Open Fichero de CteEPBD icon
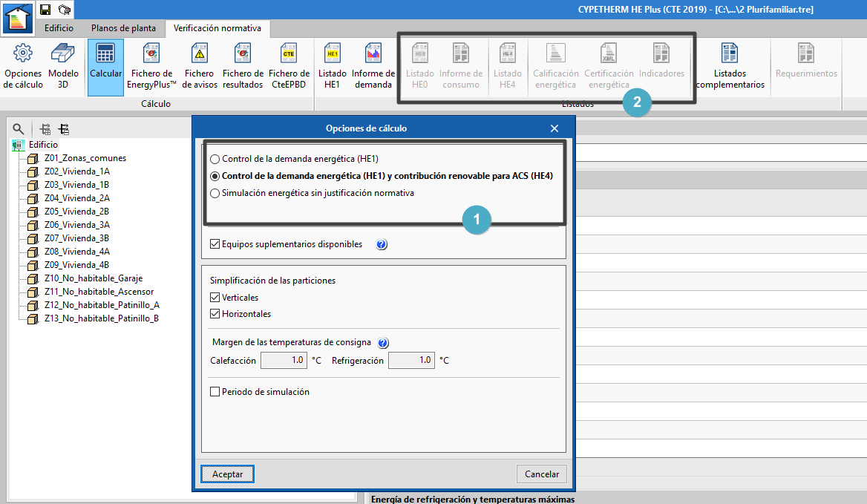Image resolution: width=867 pixels, height=504 pixels. point(289,55)
